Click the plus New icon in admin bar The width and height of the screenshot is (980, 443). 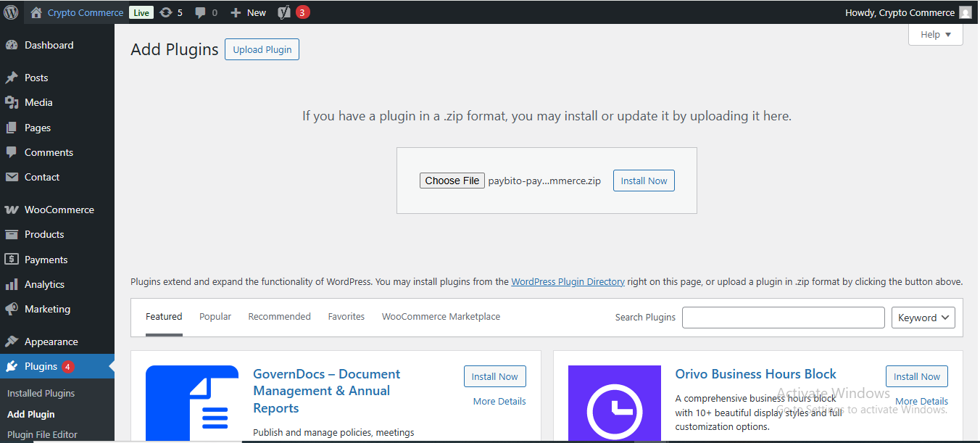(235, 12)
